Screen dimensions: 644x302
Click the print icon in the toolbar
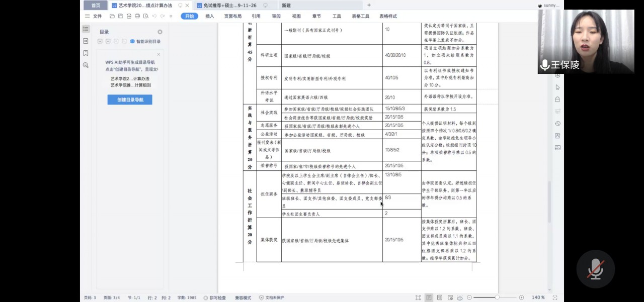tap(137, 16)
